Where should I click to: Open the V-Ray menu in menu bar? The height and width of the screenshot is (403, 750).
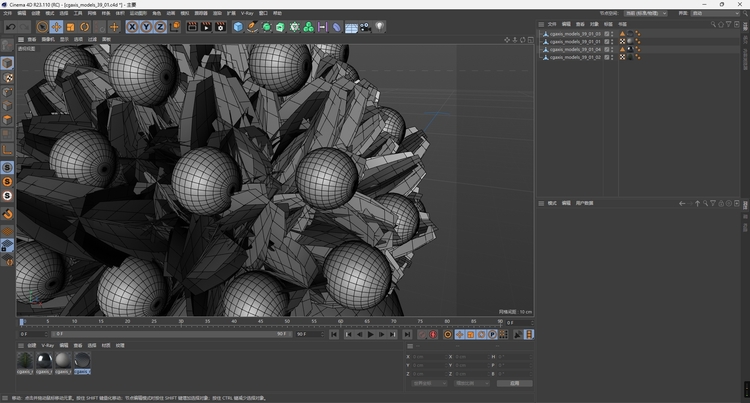(247, 13)
